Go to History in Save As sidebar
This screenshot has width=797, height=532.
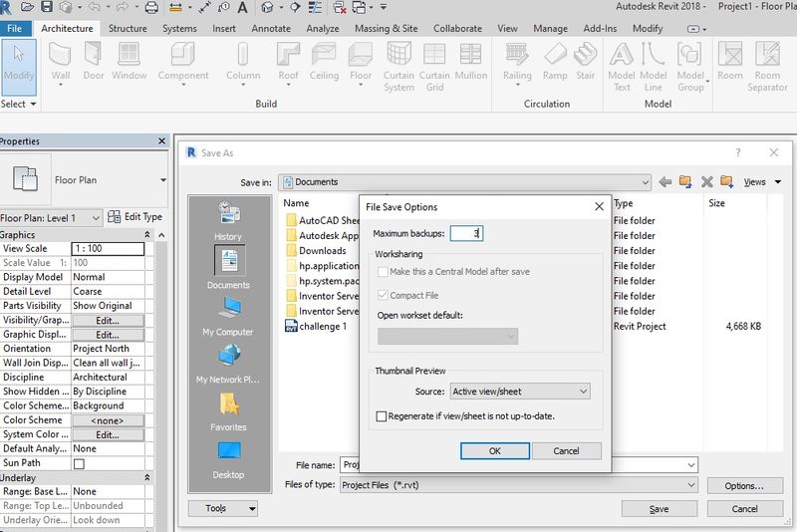228,221
